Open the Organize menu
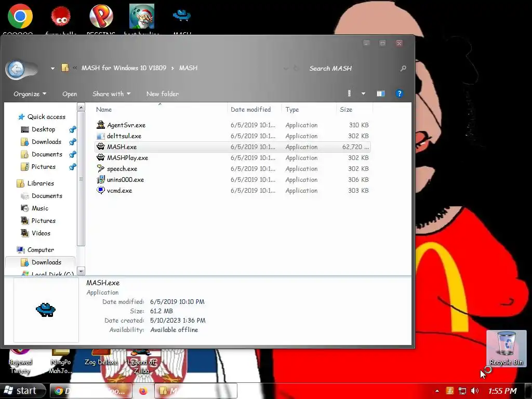 pyautogui.click(x=30, y=94)
